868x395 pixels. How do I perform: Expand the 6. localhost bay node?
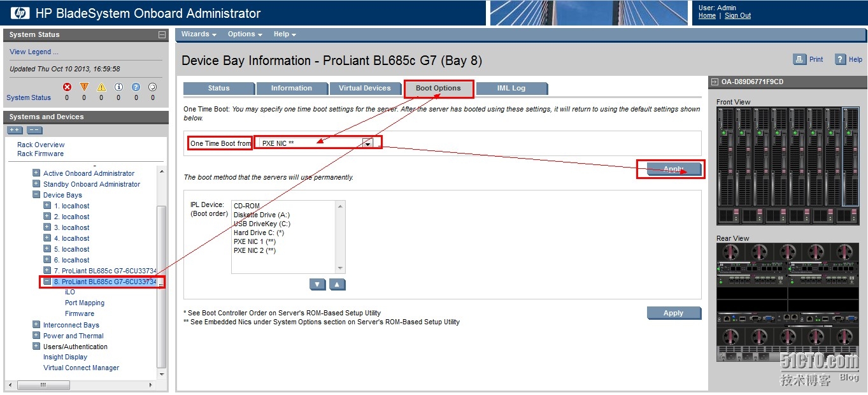point(47,259)
